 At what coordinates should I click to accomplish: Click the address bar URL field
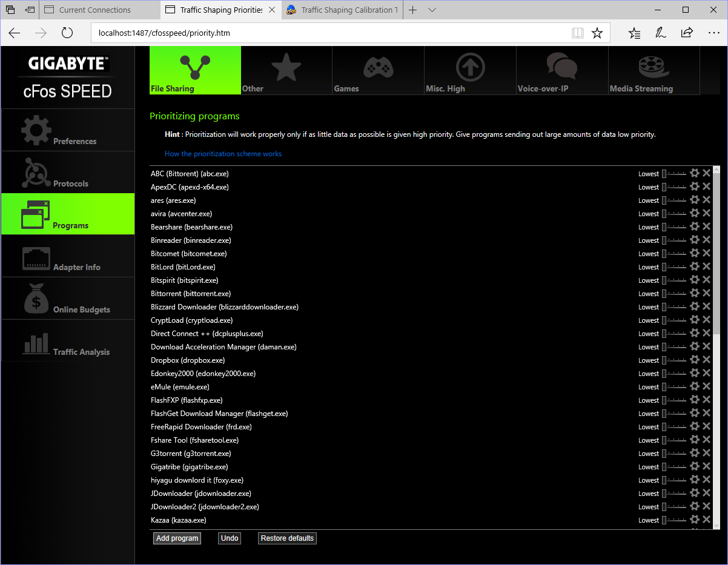pos(327,33)
